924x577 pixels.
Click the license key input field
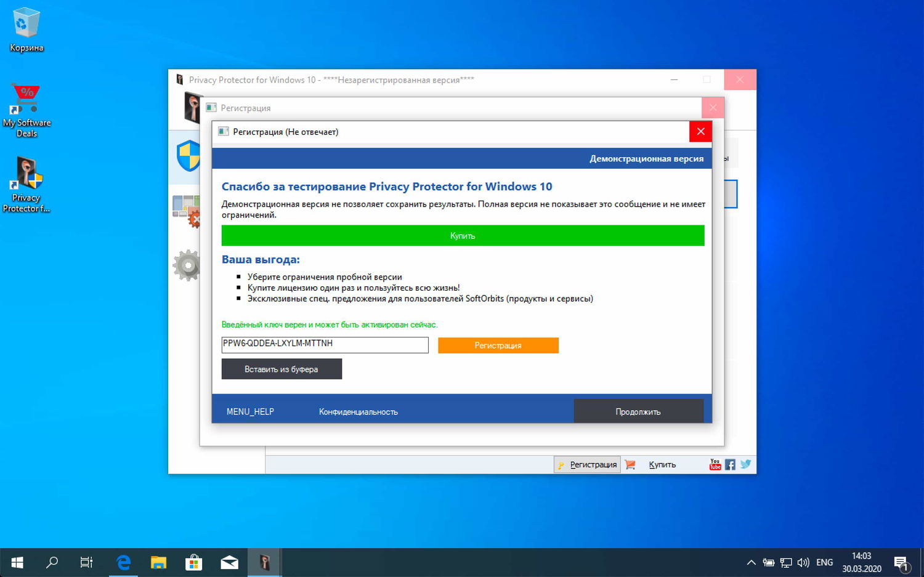(x=325, y=345)
